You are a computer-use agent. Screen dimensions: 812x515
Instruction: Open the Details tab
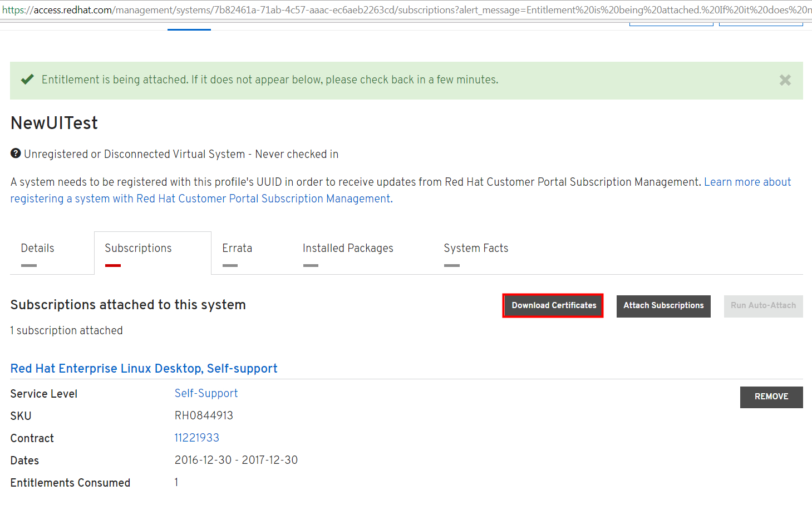pos(37,248)
